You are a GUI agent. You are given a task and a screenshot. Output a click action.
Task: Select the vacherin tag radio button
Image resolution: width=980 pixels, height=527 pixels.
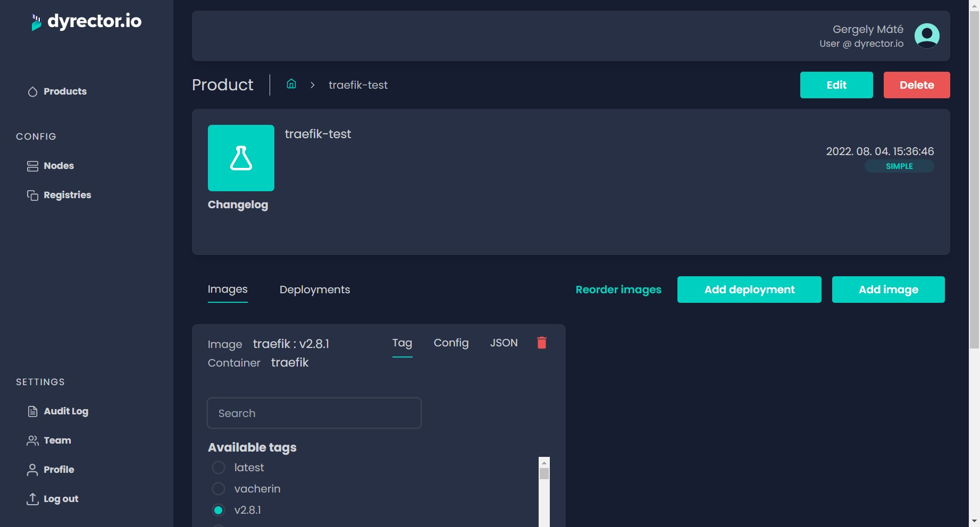pyautogui.click(x=219, y=489)
